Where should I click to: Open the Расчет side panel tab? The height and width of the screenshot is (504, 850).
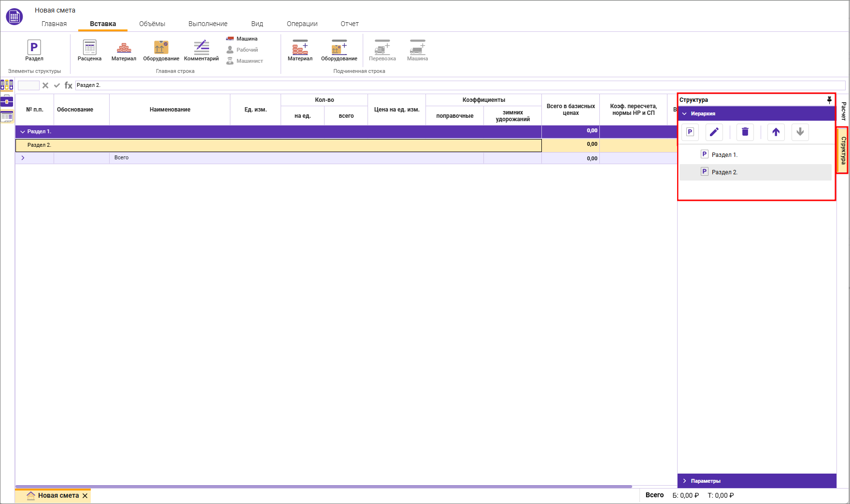(843, 111)
